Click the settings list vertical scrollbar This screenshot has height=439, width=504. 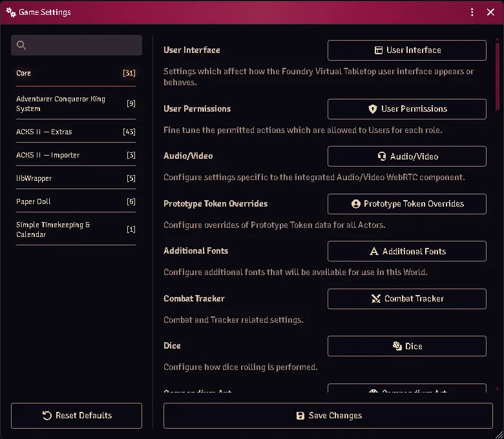coord(498,76)
